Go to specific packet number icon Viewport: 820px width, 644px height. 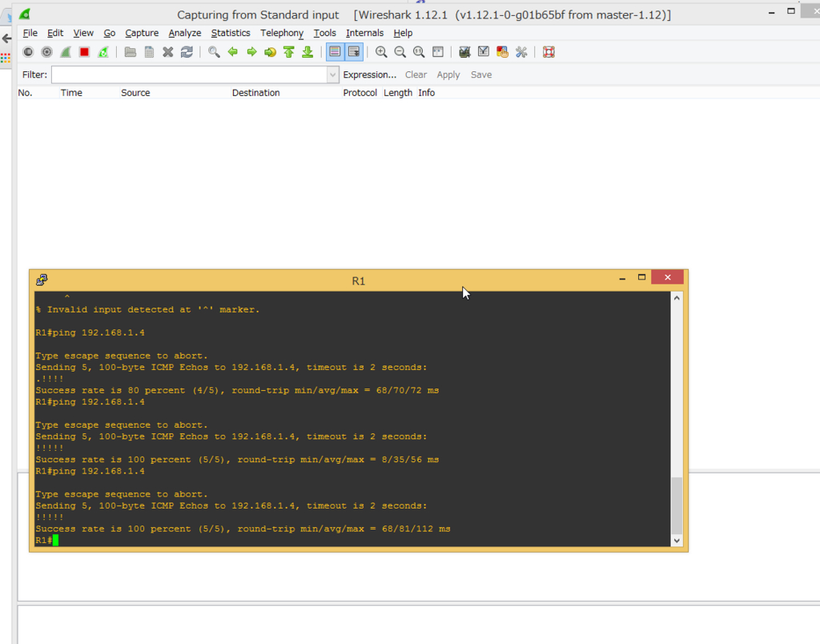click(271, 52)
